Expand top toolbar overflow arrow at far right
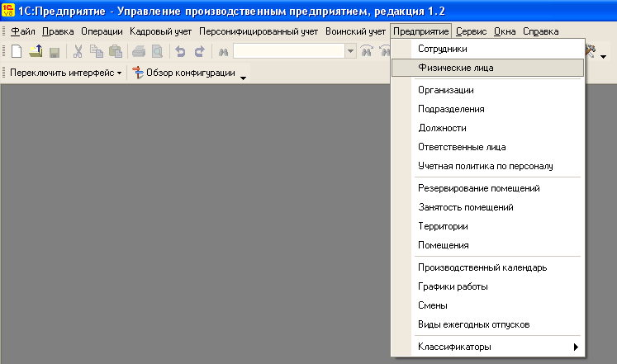This screenshot has width=617, height=364. [x=604, y=57]
